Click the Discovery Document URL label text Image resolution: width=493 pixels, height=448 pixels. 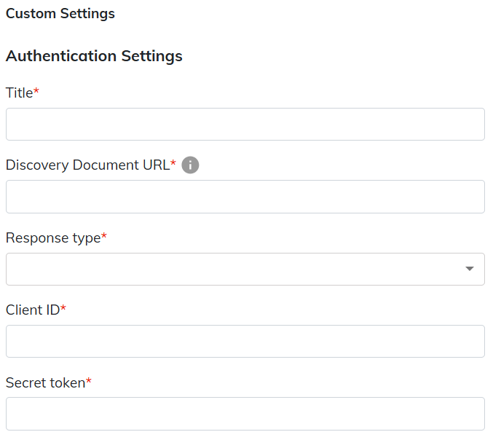87,165
